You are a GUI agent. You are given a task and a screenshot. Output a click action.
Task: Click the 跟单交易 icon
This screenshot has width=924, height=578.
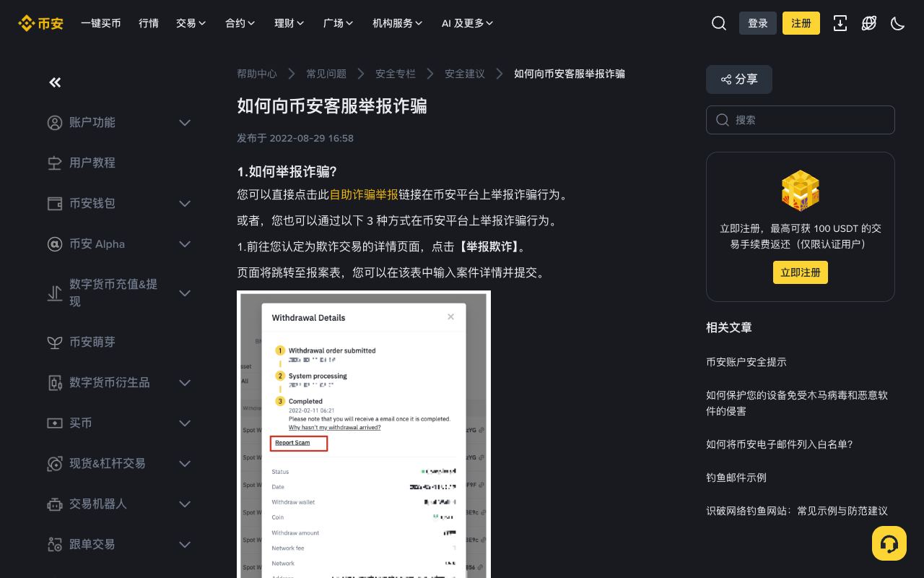coord(55,545)
